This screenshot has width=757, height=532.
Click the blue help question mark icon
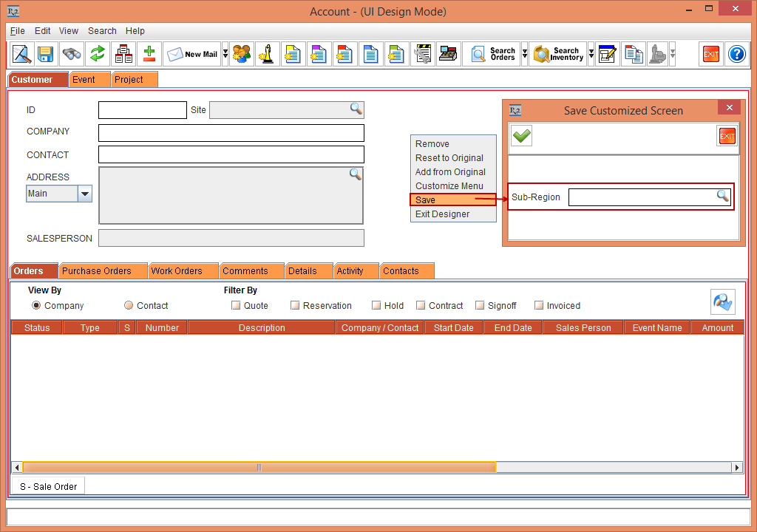[x=736, y=54]
